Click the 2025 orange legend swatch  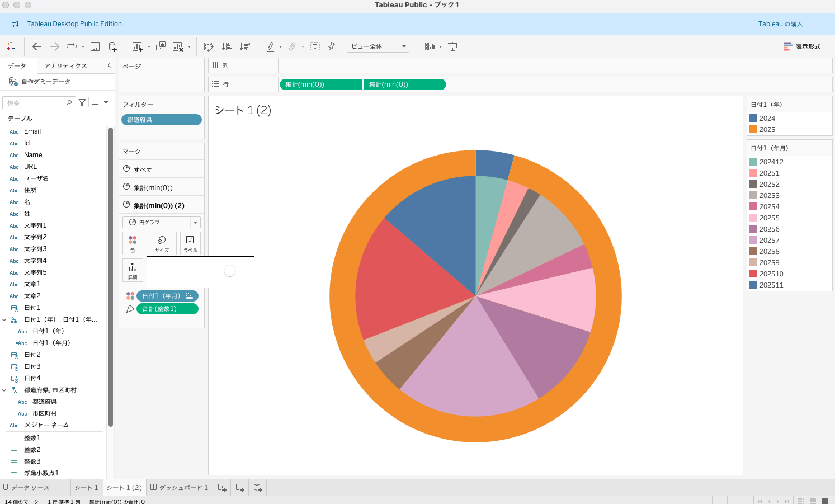pyautogui.click(x=753, y=130)
